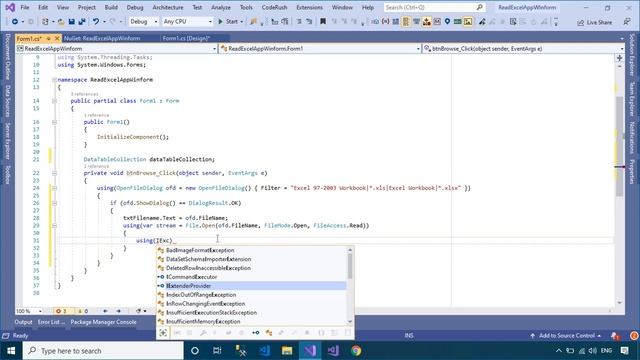The height and width of the screenshot is (360, 640).
Task: Open File Explorer from taskbar
Action: tap(287, 351)
